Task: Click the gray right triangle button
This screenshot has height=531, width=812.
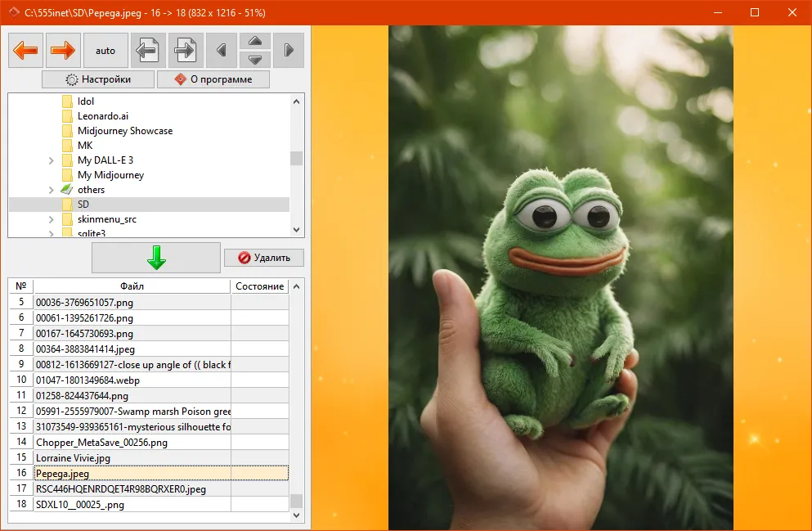Action: click(289, 50)
